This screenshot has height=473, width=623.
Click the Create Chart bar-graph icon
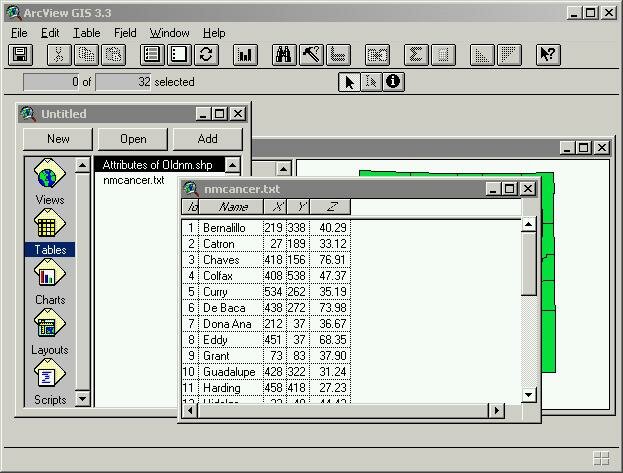coord(245,54)
